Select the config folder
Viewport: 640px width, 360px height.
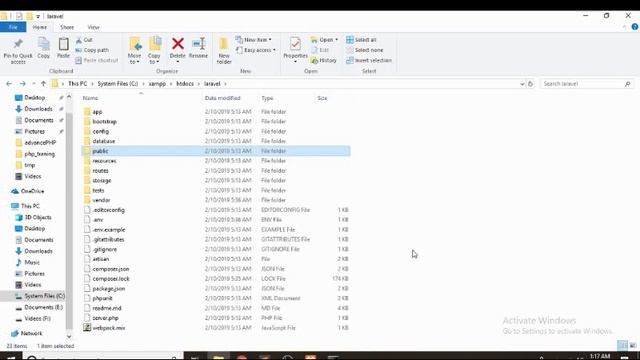(216, 131)
